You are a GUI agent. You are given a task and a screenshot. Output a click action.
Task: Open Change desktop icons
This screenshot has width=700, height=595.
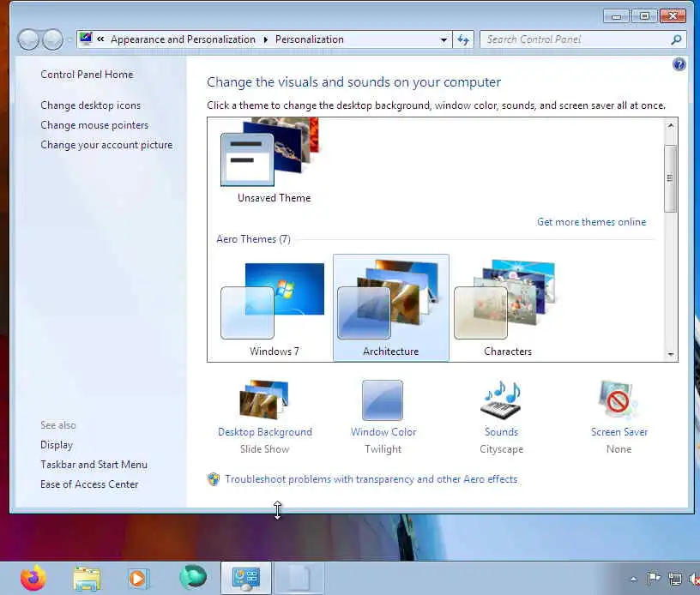point(91,105)
